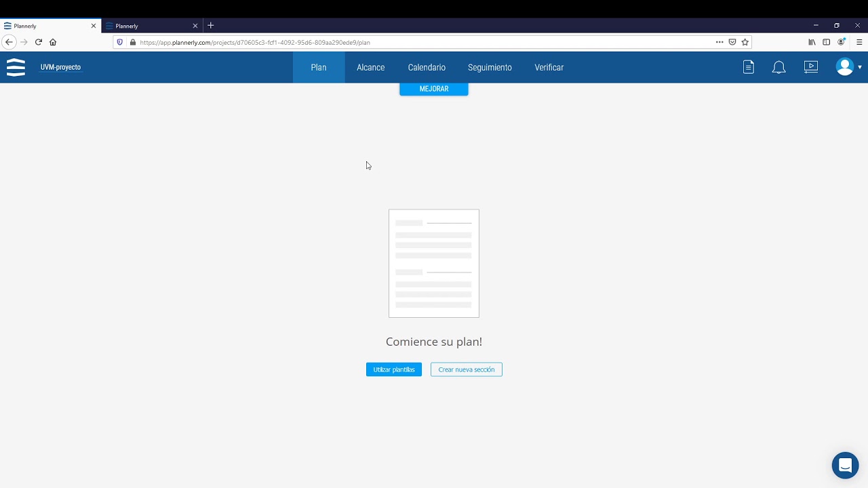Viewport: 868px width, 488px height.
Task: Open the chat support bubble
Action: coord(845,466)
